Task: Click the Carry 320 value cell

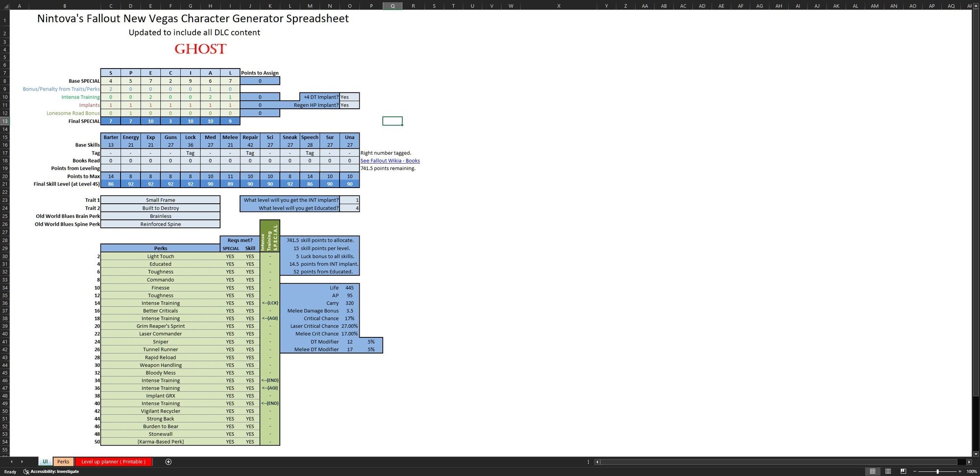Action: 349,303
